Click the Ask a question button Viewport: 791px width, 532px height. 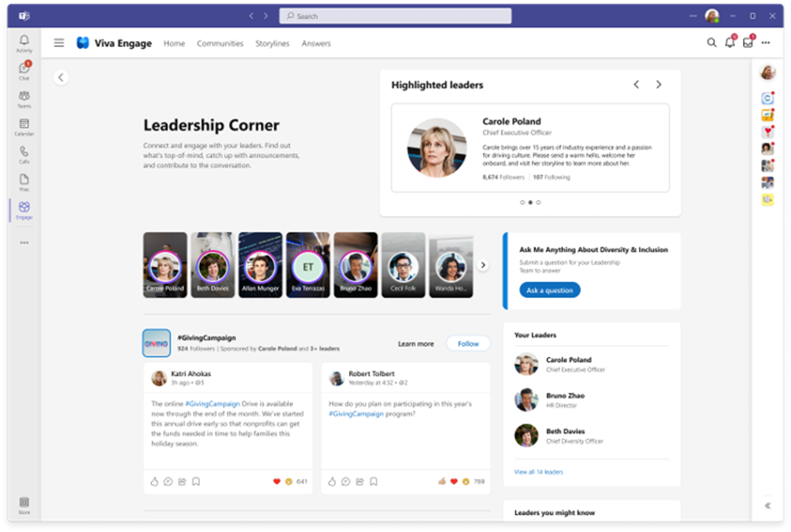(549, 290)
